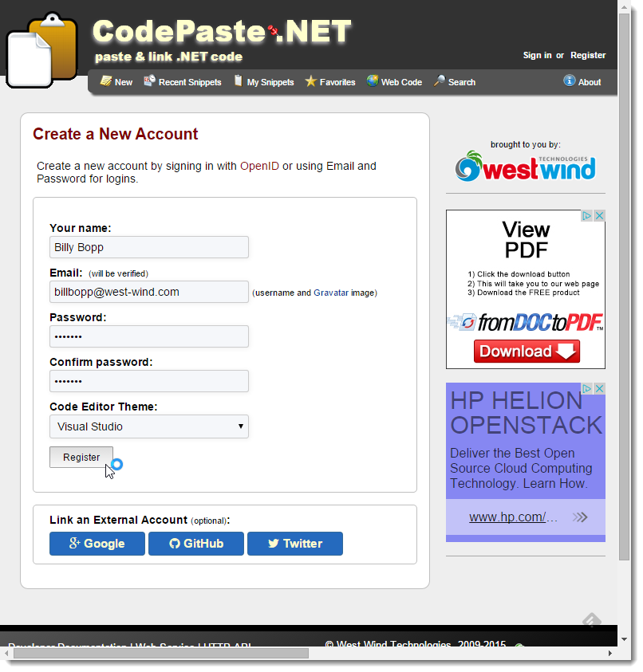
Task: Click the Register link in header
Action: (x=589, y=55)
